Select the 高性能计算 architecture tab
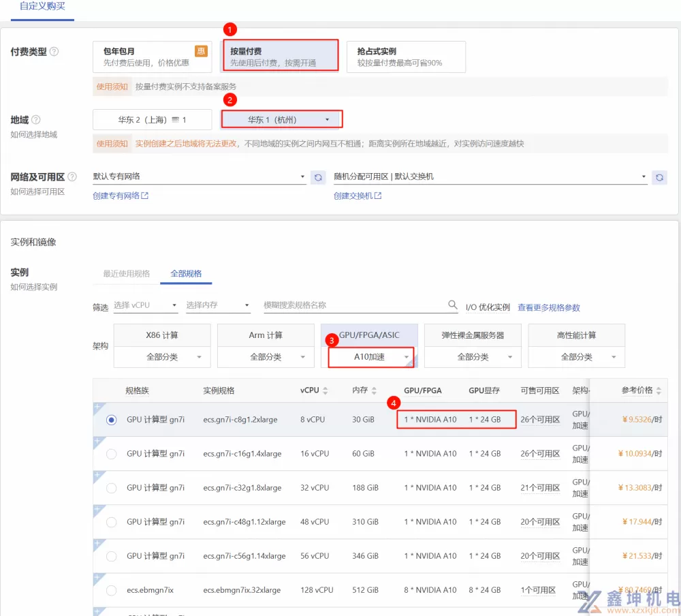This screenshot has width=681, height=616. 576,335
